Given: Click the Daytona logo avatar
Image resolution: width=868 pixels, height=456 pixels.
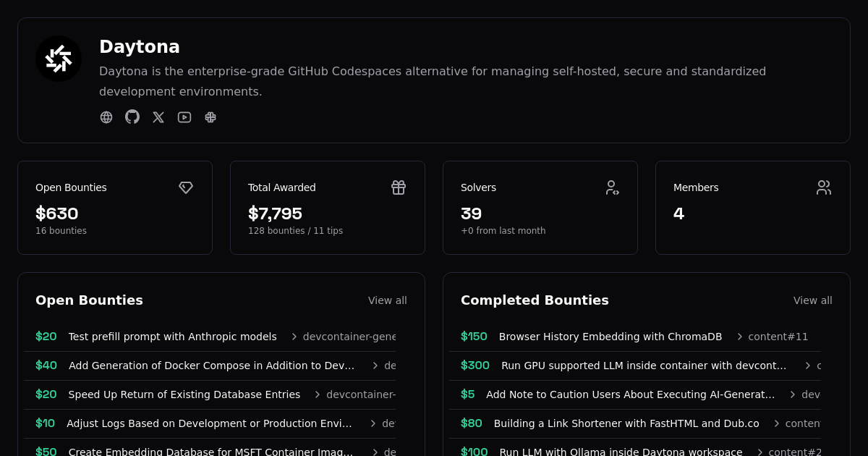Looking at the screenshot, I should tap(59, 59).
